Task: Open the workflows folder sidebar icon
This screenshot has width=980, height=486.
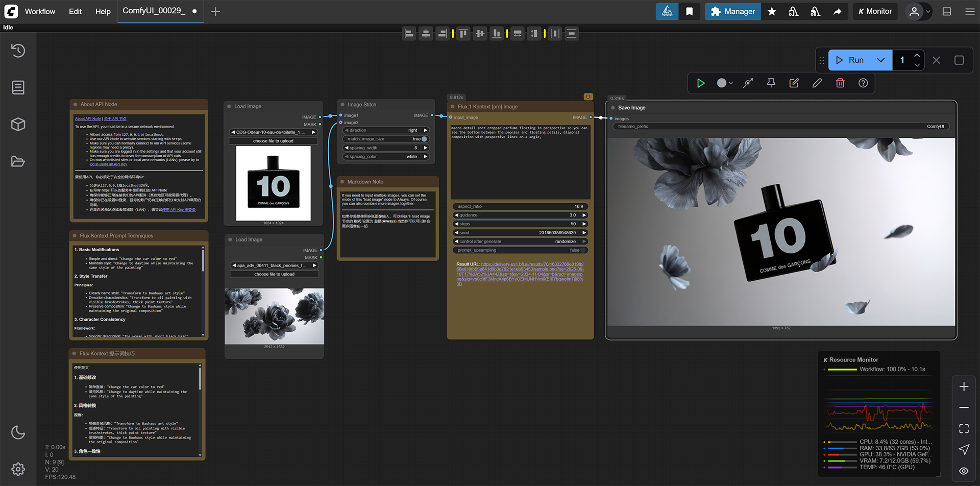Action: [18, 162]
